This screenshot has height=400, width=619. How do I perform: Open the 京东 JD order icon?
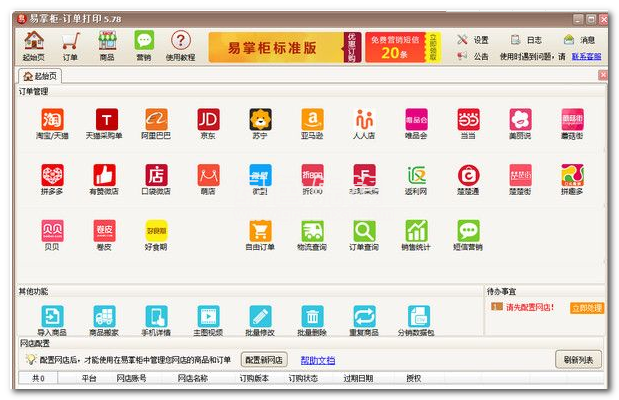(208, 120)
